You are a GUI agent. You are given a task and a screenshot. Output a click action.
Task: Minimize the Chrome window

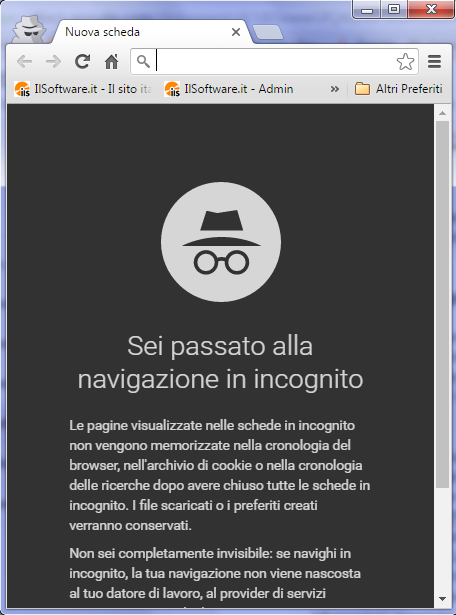[367, 9]
